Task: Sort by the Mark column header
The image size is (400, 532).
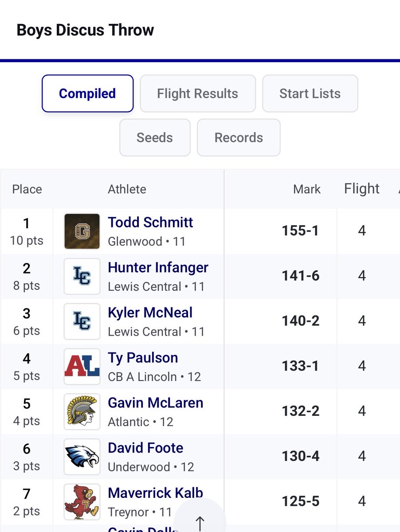Action: click(307, 189)
